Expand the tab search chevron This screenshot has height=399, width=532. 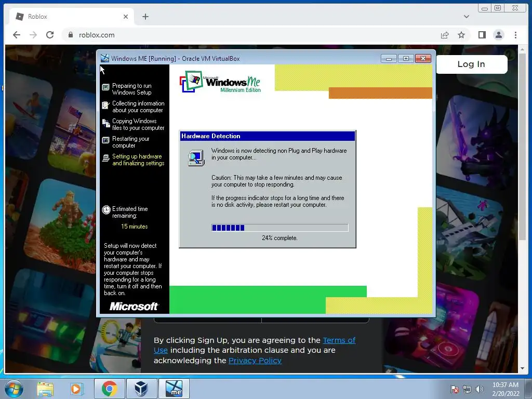(467, 16)
